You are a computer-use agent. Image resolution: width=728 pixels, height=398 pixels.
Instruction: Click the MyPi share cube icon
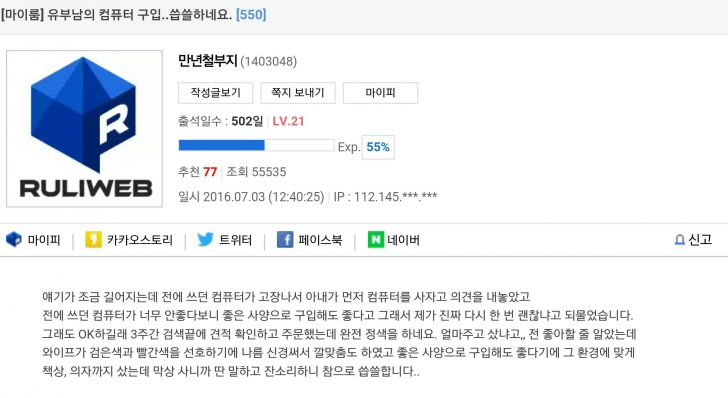[14, 240]
